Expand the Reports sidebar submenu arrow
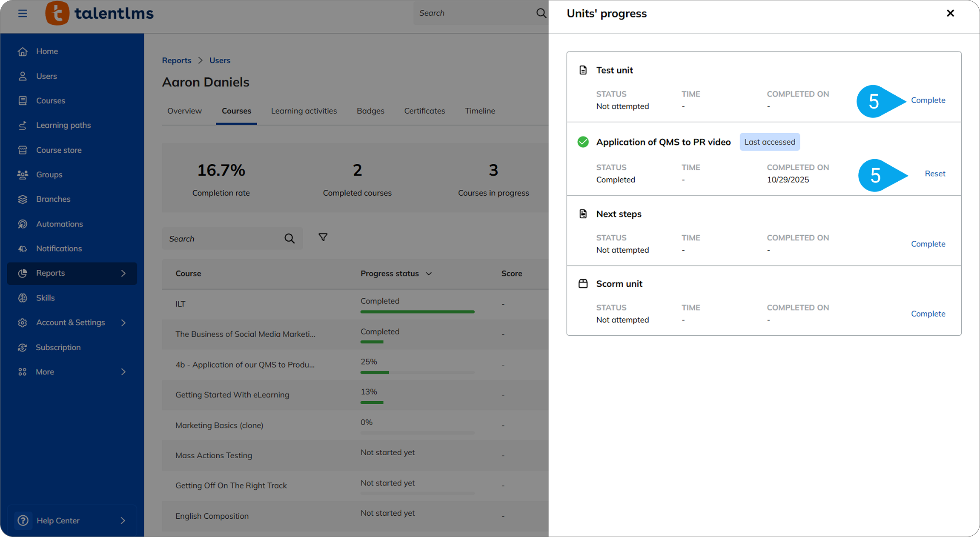 (x=123, y=273)
